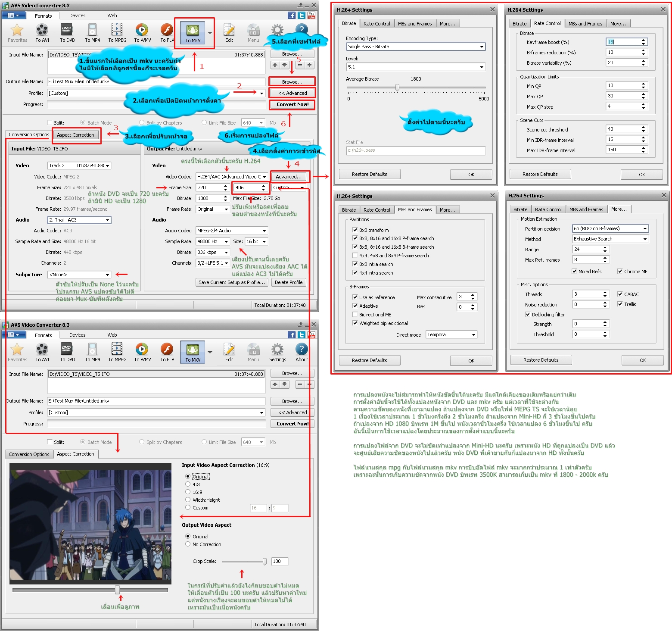Click Advanced... button next to Video Codec
The image size is (672, 631).
(289, 177)
